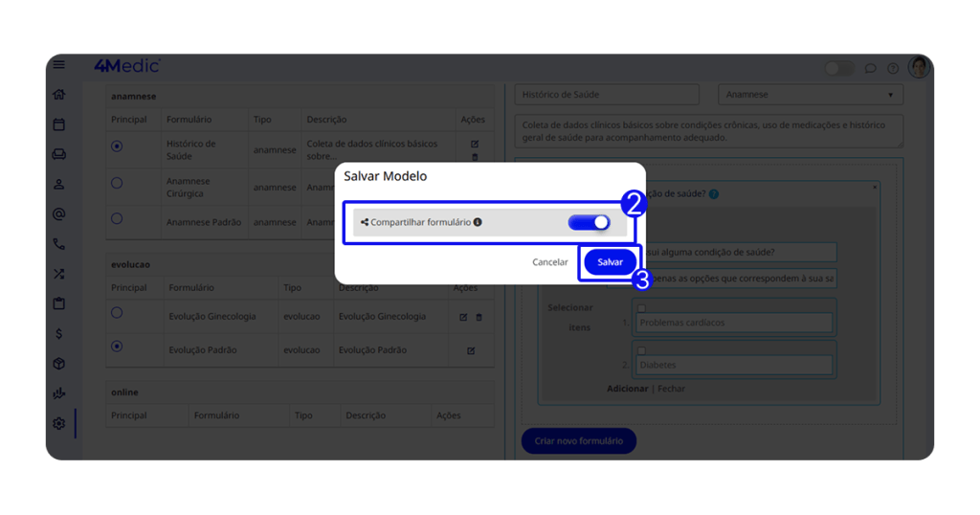This screenshot has height=515, width=980.
Task: Check the Problemas cardíacos item checkbox
Action: 641,309
